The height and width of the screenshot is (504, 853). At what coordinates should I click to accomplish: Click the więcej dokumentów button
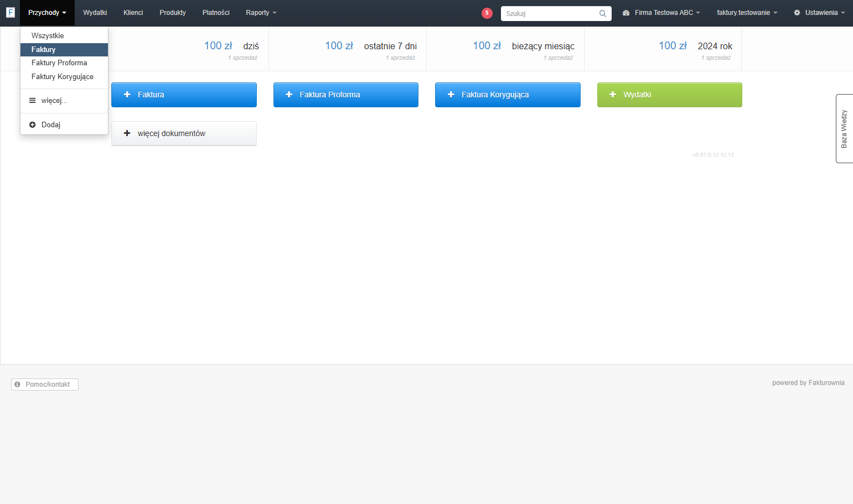click(x=184, y=133)
